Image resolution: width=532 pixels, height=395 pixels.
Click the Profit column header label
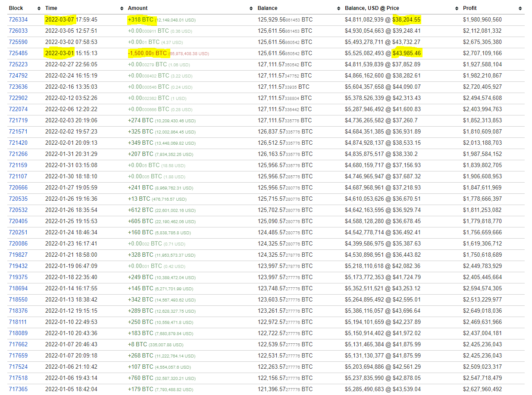(x=470, y=8)
